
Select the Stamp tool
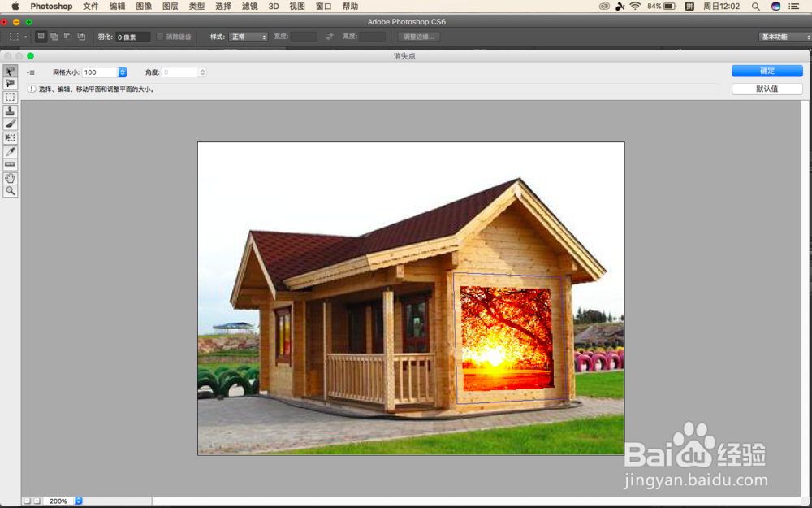(x=10, y=111)
